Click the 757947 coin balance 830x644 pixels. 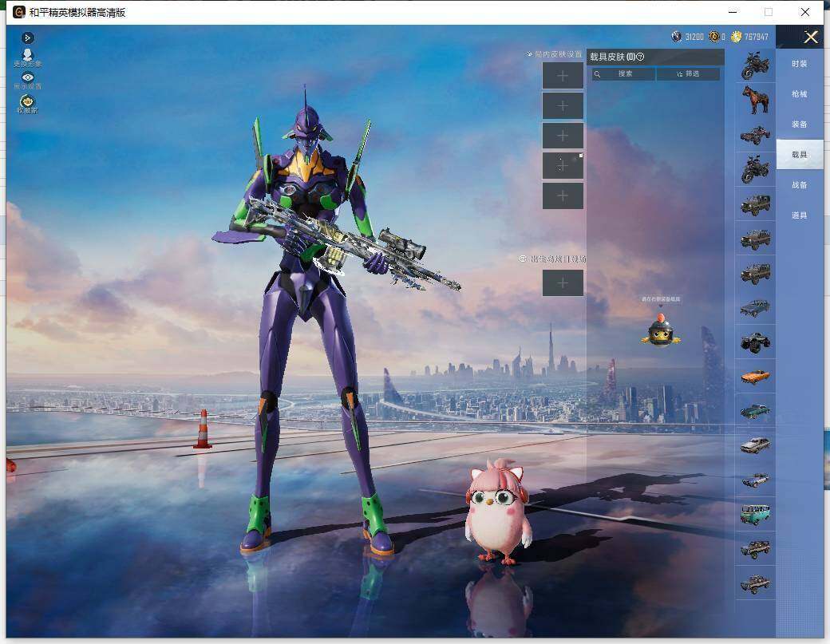click(x=756, y=37)
